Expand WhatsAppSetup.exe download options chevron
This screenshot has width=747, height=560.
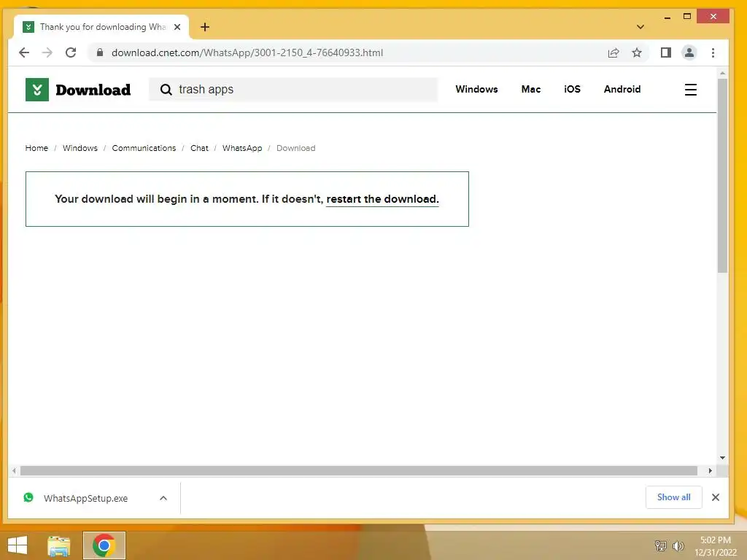click(x=163, y=498)
